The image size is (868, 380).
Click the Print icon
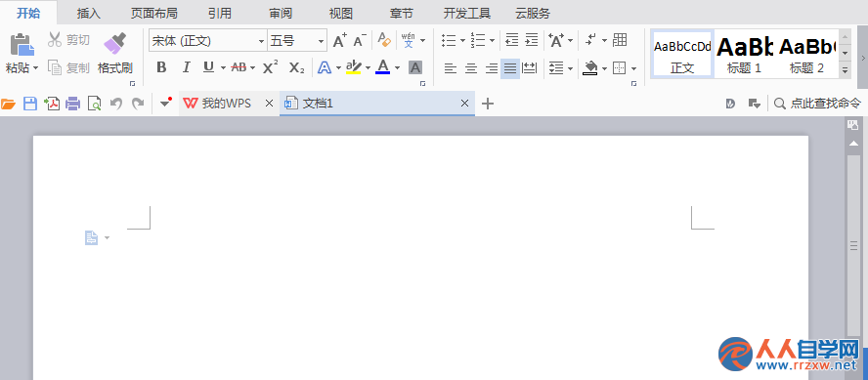(x=73, y=104)
